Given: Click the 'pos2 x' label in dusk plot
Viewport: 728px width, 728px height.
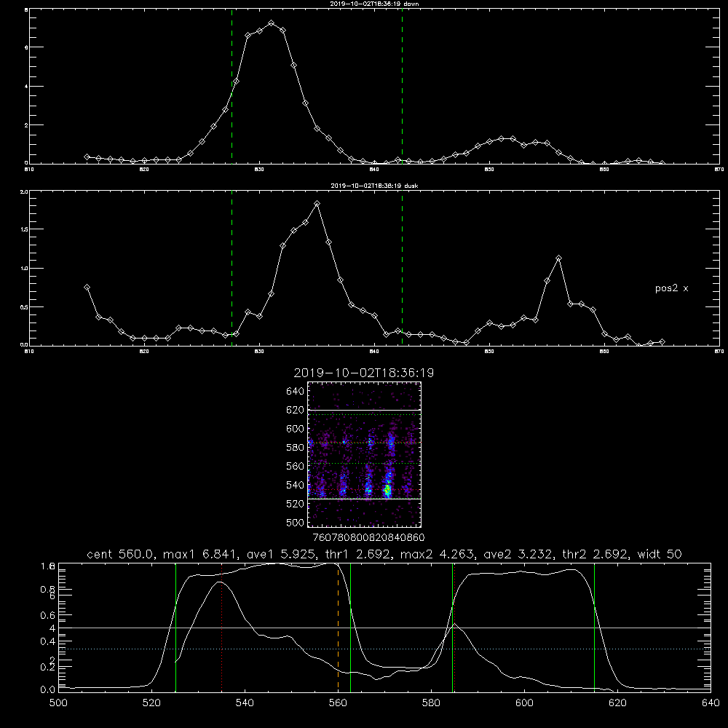Looking at the screenshot, I should [x=671, y=288].
